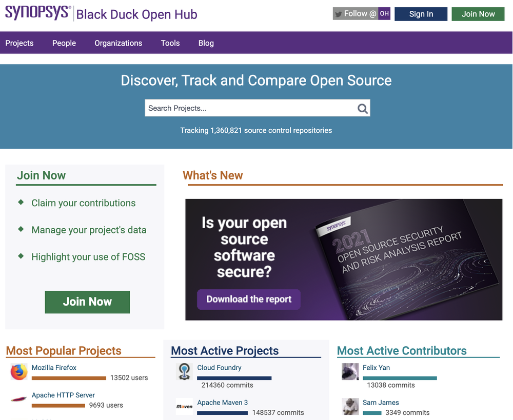This screenshot has height=420, width=513.
Task: Open the Tools menu
Action: 170,43
